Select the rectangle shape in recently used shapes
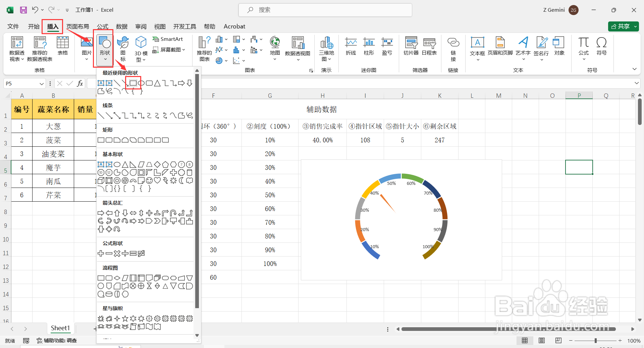 pyautogui.click(x=133, y=83)
